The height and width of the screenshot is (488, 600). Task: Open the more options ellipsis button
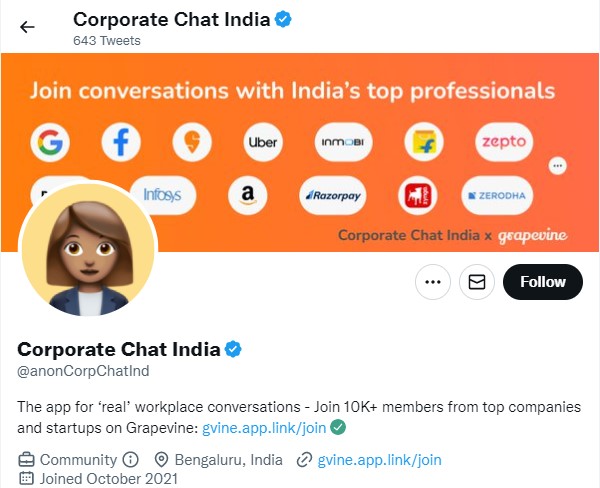432,283
